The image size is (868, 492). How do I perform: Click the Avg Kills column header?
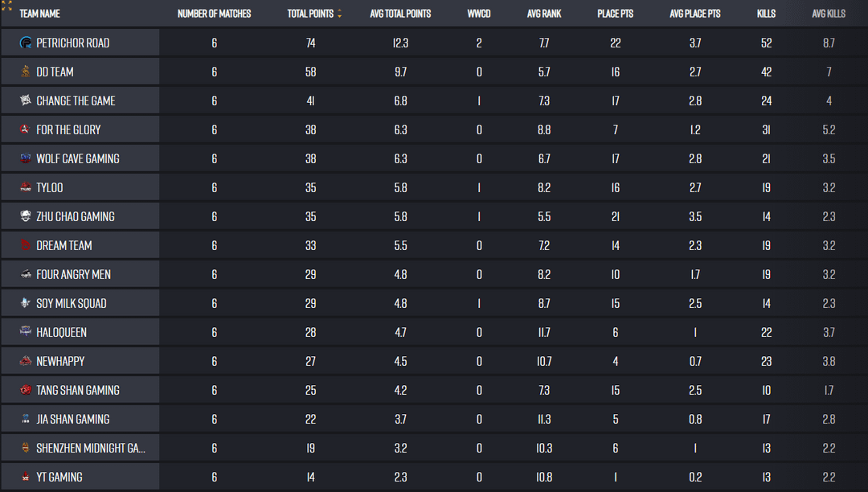[x=829, y=14]
